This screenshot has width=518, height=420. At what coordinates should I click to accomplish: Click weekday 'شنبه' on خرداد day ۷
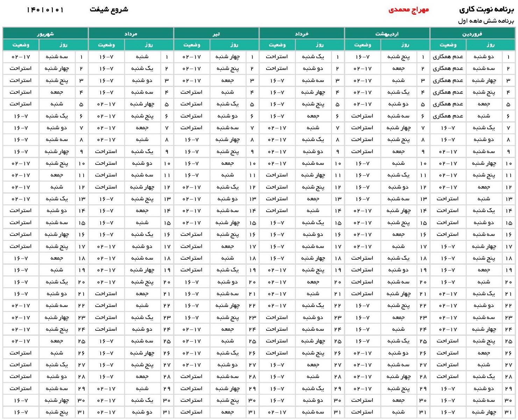click(313, 128)
